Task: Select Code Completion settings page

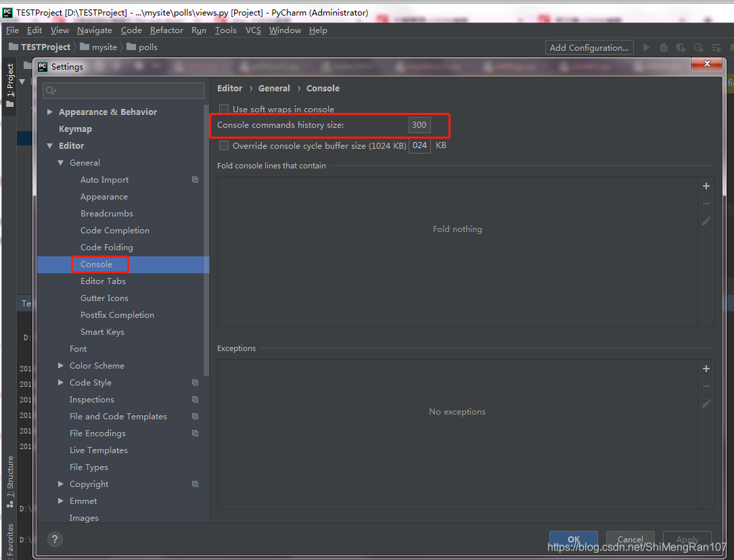Action: point(115,230)
